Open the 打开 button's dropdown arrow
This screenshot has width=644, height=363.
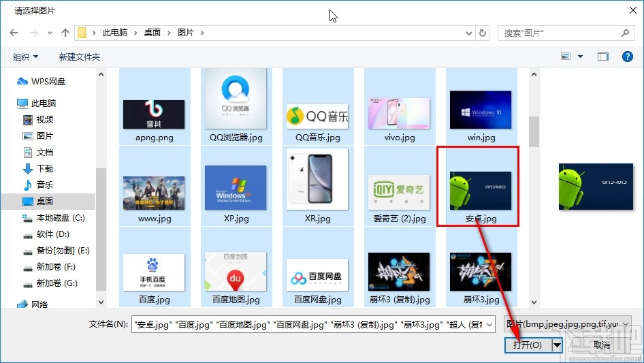pos(557,345)
